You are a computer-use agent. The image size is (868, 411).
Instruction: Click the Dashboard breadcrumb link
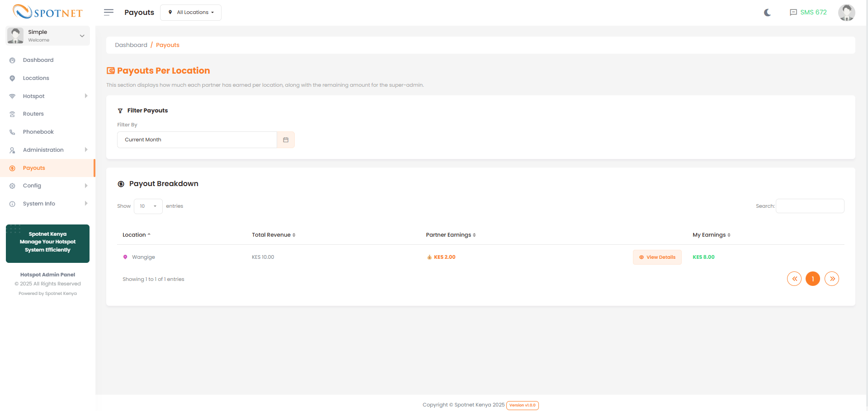(131, 45)
